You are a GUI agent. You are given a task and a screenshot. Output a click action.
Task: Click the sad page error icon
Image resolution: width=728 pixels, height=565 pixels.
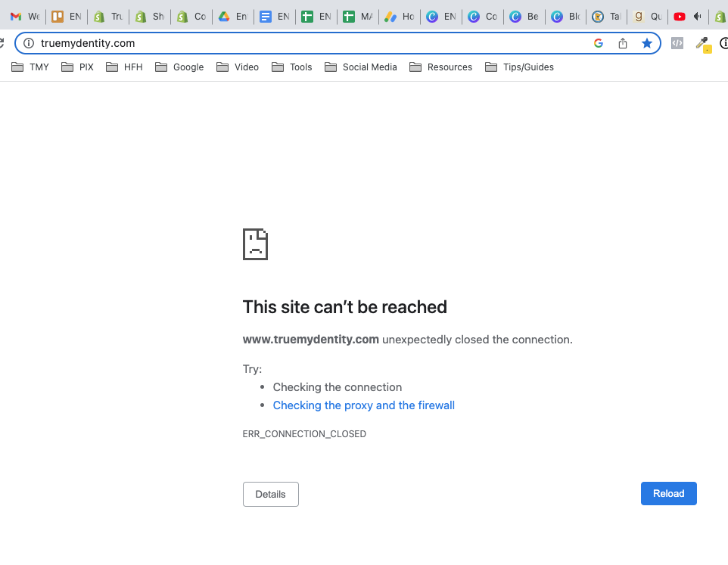(x=255, y=244)
